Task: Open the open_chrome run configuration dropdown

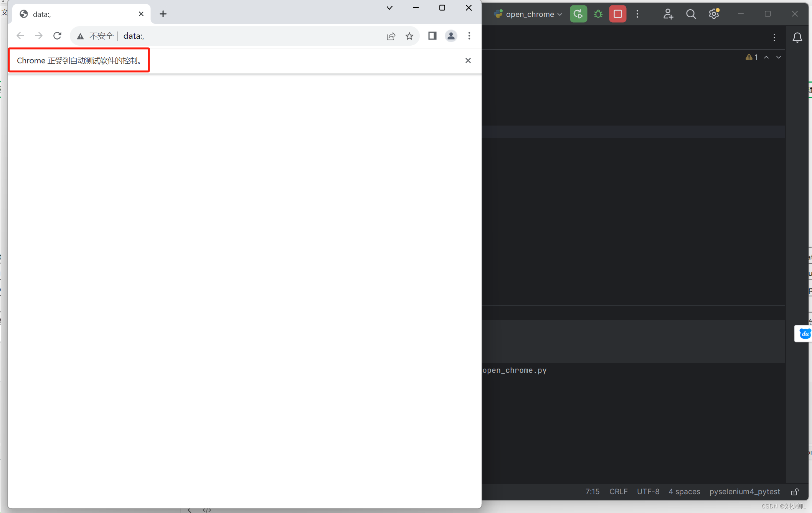Action: pyautogui.click(x=530, y=14)
